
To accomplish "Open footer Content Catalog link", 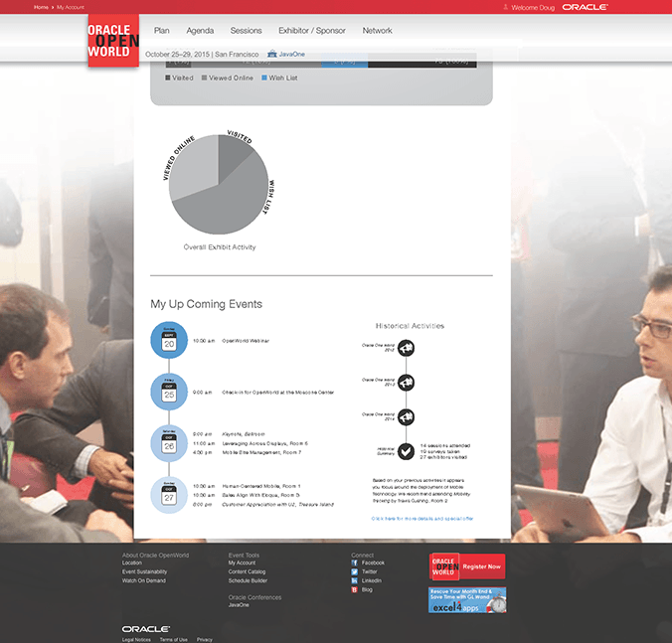I will [x=247, y=571].
